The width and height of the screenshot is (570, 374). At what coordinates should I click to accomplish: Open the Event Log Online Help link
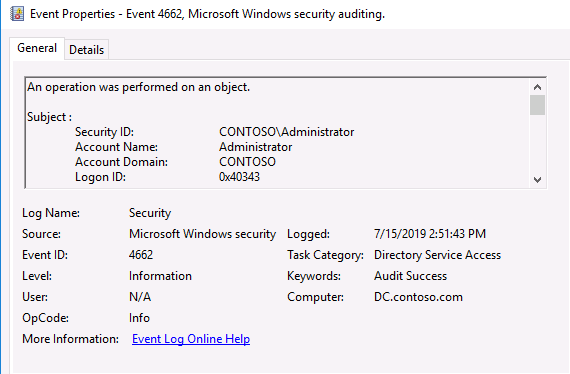191,339
